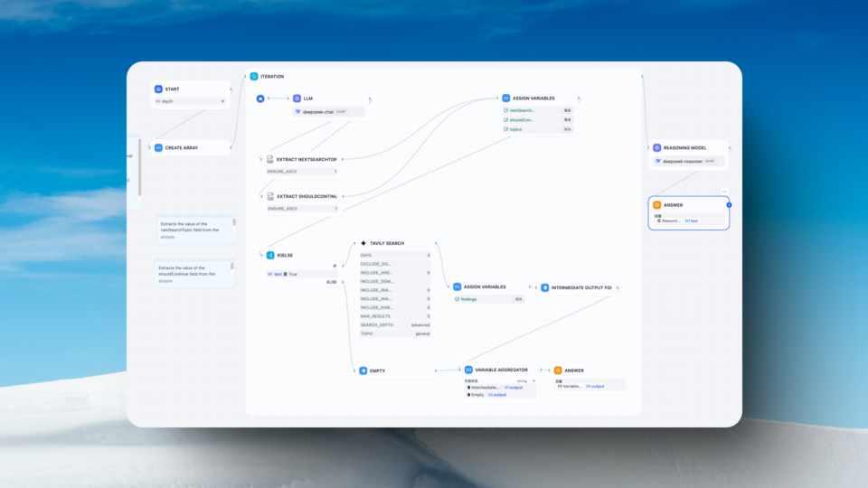Click the SEARCH_DEPTH advanced parameter row

coord(394,324)
